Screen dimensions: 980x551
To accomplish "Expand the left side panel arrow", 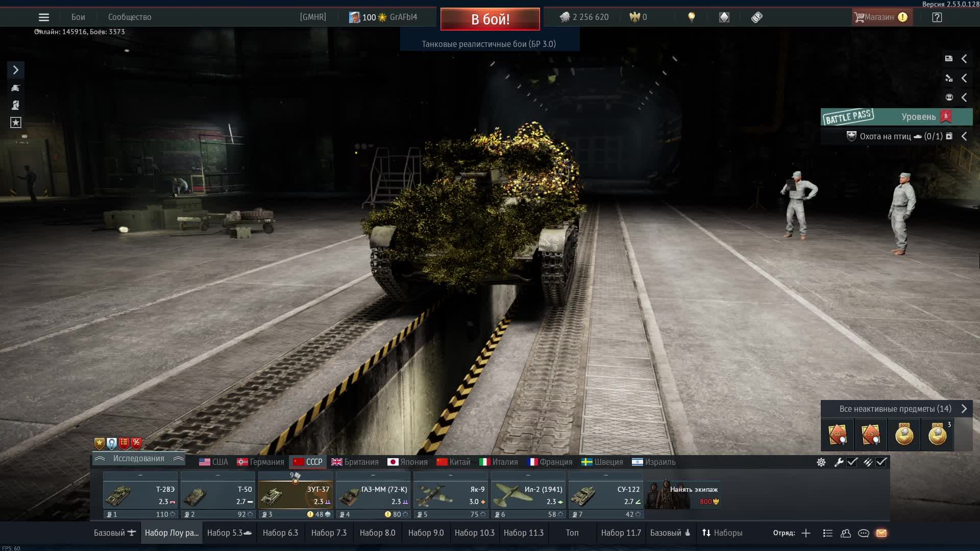I will [x=16, y=70].
